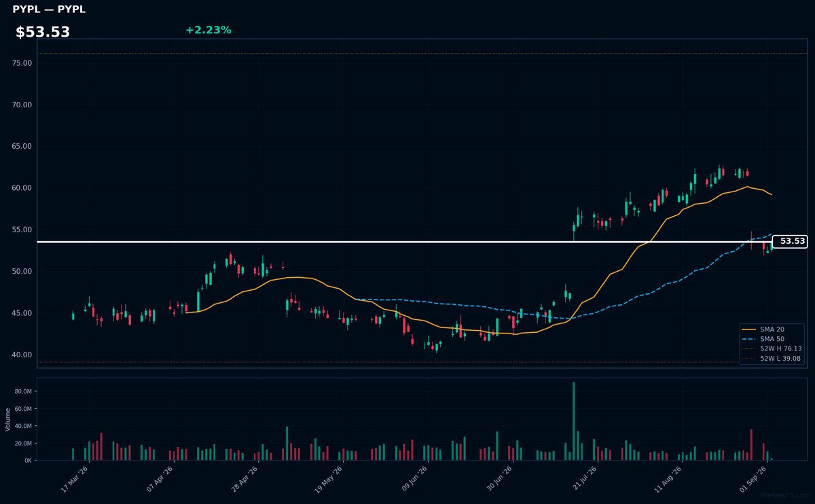Click the 19 May '26 date label

click(x=329, y=480)
